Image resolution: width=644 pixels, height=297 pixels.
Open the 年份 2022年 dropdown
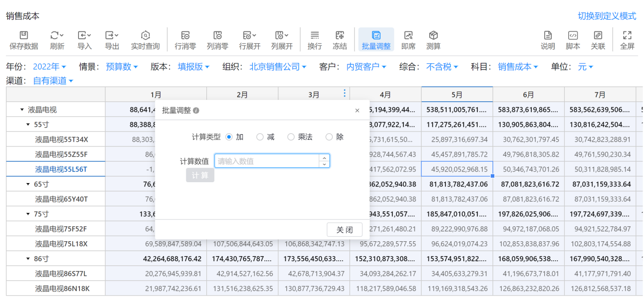pos(49,67)
